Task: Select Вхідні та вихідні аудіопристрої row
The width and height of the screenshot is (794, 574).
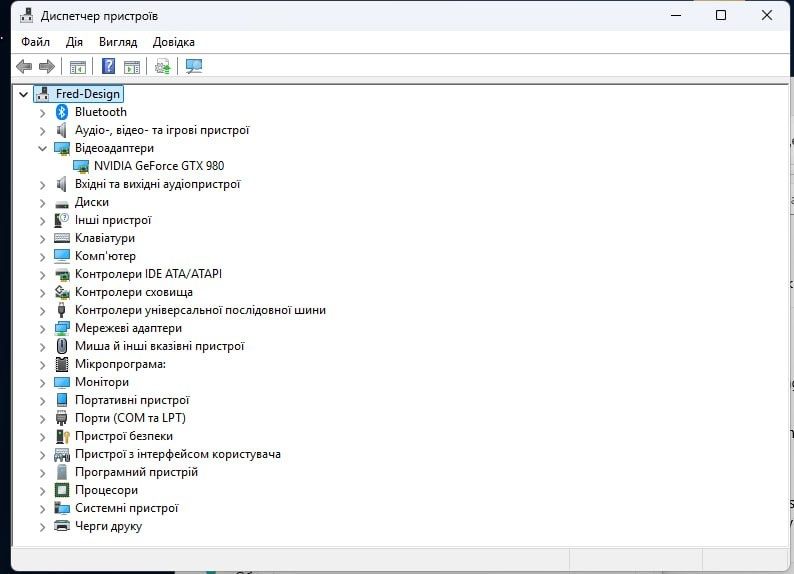Action: coord(157,184)
